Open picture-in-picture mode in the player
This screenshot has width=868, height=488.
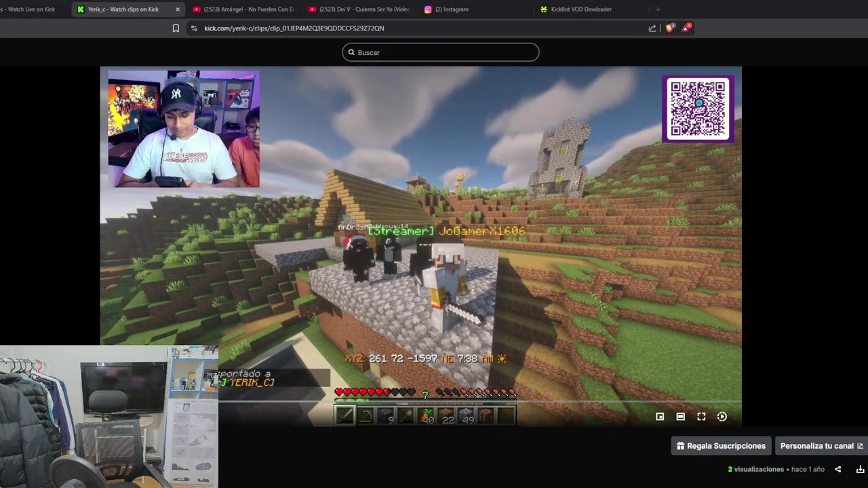660,417
